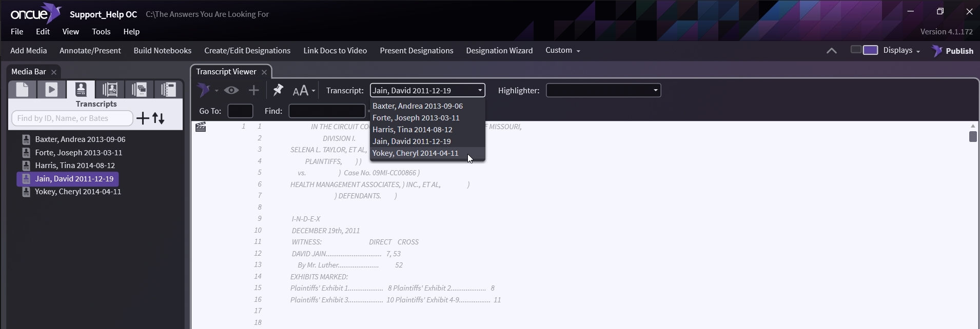Click Designation Wizard in the toolbar
980x329 pixels.
[x=499, y=51]
